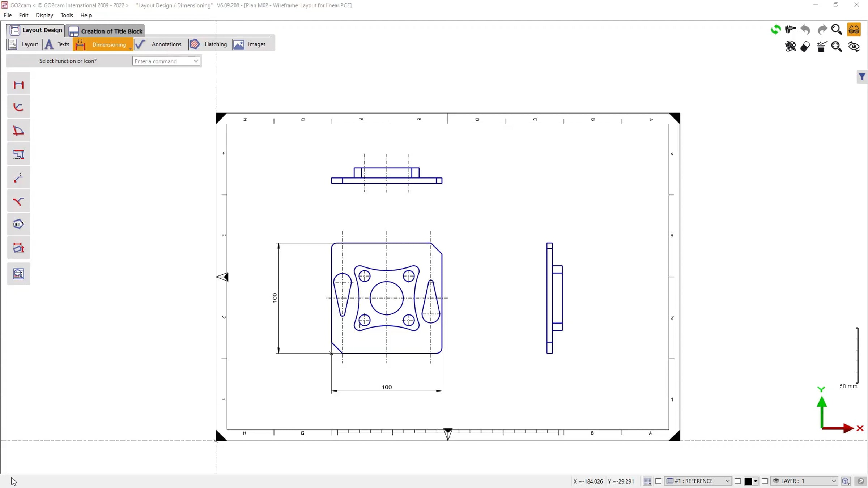Viewport: 868px width, 488px height.
Task: Click the GO2cam application logo
Action: tap(5, 5)
